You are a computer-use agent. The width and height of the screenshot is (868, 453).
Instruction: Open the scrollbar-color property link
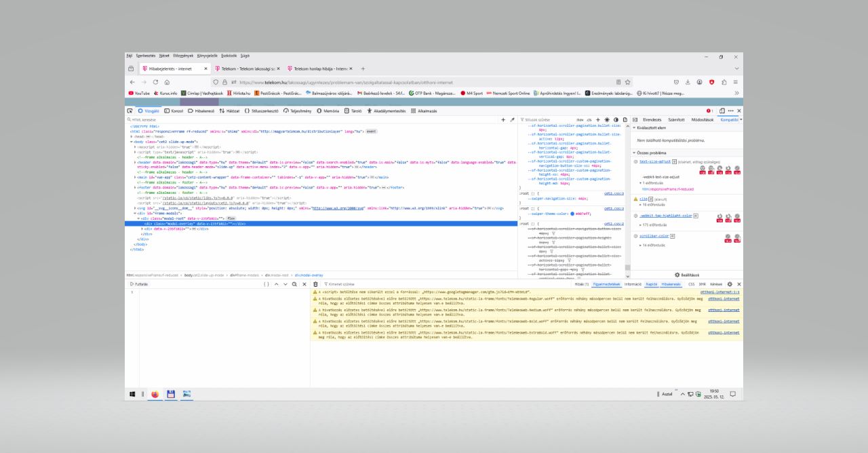point(654,236)
